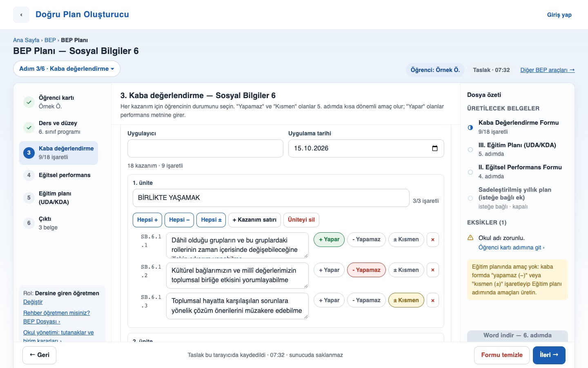Mark SB.6.1.2 as Yapar
This screenshot has width=588, height=368.
coord(329,270)
